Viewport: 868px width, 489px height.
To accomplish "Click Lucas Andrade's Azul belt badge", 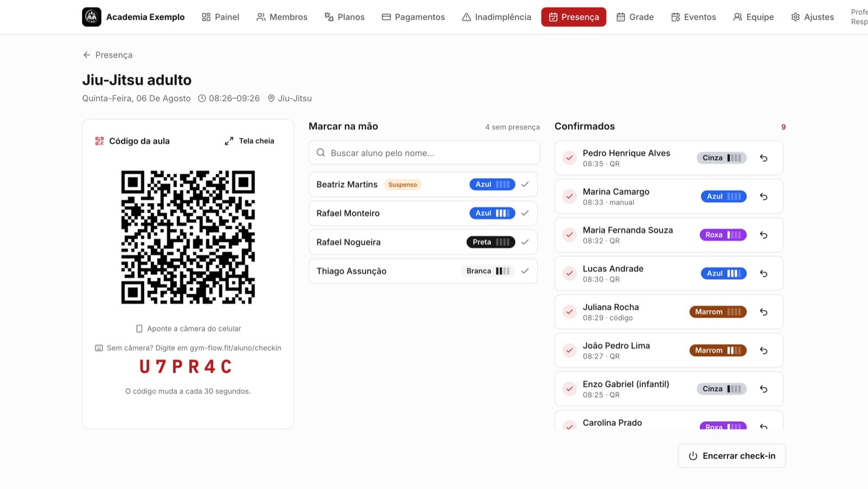I will [724, 273].
